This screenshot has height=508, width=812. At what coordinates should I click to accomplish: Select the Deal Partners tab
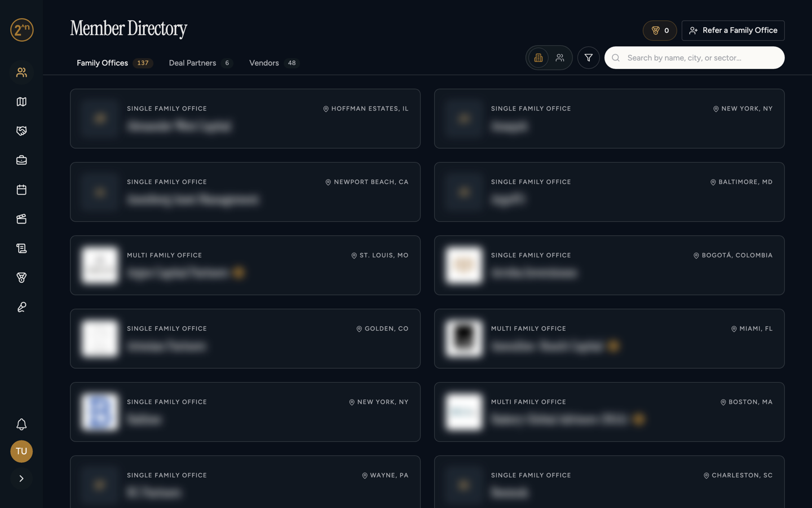coord(201,63)
